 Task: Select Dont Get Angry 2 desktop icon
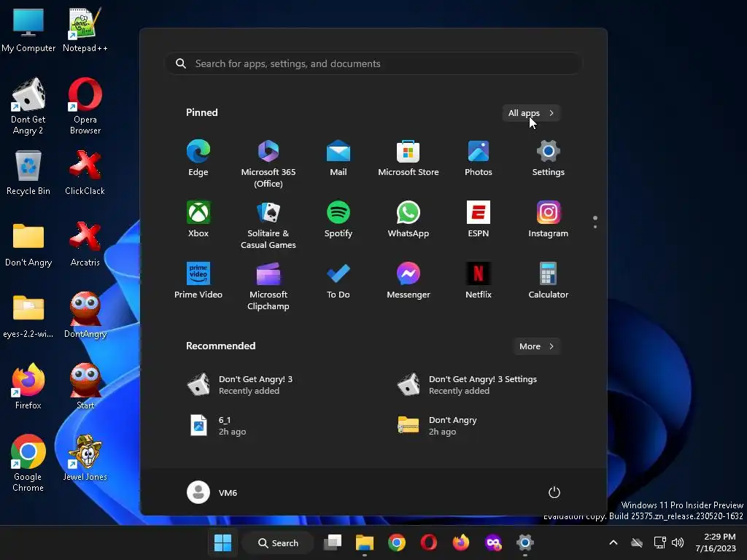click(x=28, y=106)
